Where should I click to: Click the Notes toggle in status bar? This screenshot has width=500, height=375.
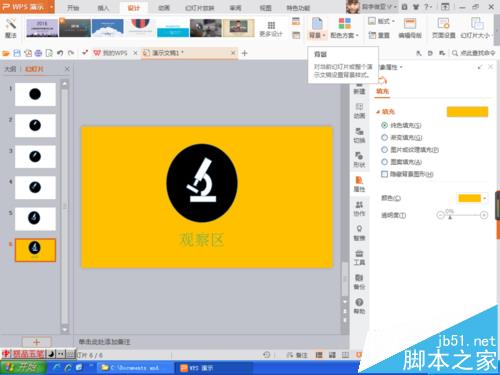tap(297, 355)
